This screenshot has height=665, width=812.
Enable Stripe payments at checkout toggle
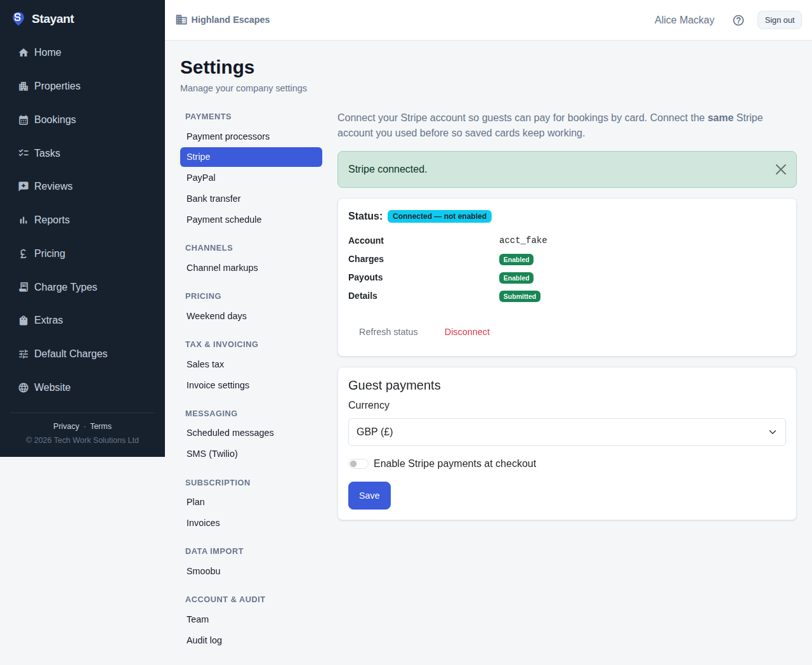(358, 464)
